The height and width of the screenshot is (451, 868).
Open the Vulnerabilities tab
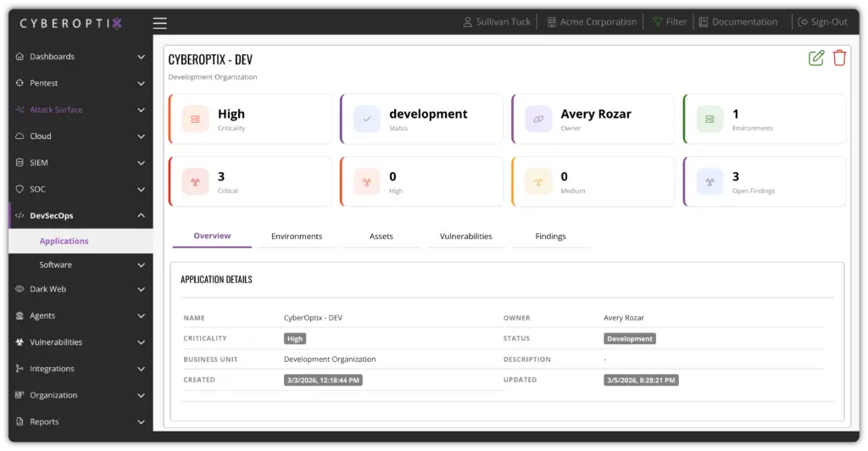pos(465,237)
